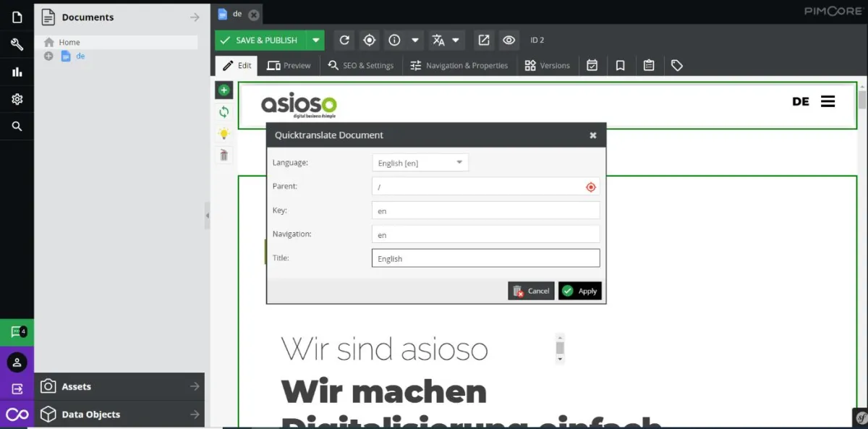The height and width of the screenshot is (429, 868).
Task: Cancel the Quicktranslate dialog
Action: coord(531,290)
